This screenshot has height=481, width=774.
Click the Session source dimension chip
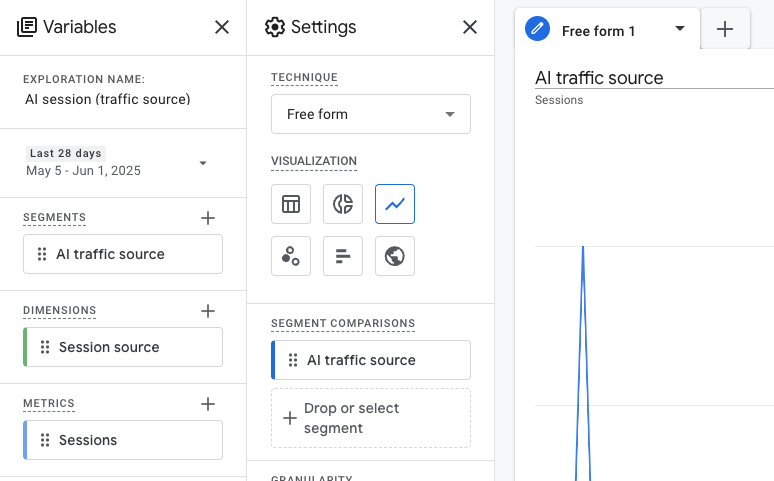(x=123, y=347)
